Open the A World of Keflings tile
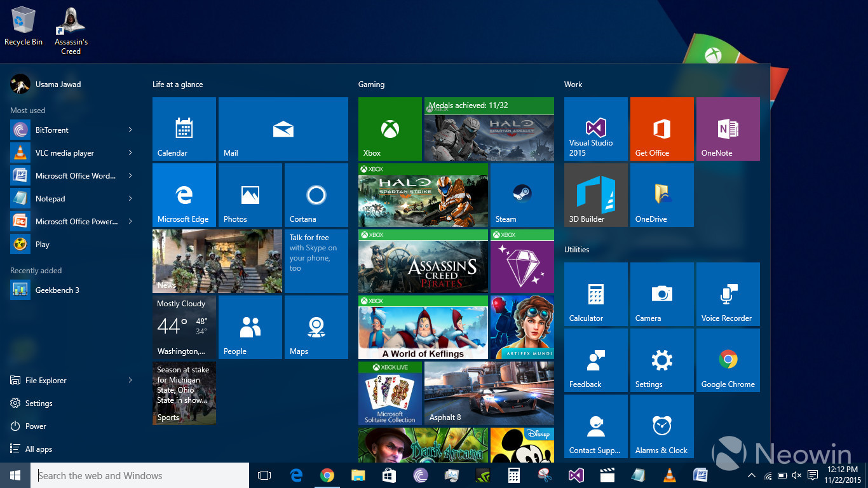This screenshot has height=488, width=868. point(423,327)
